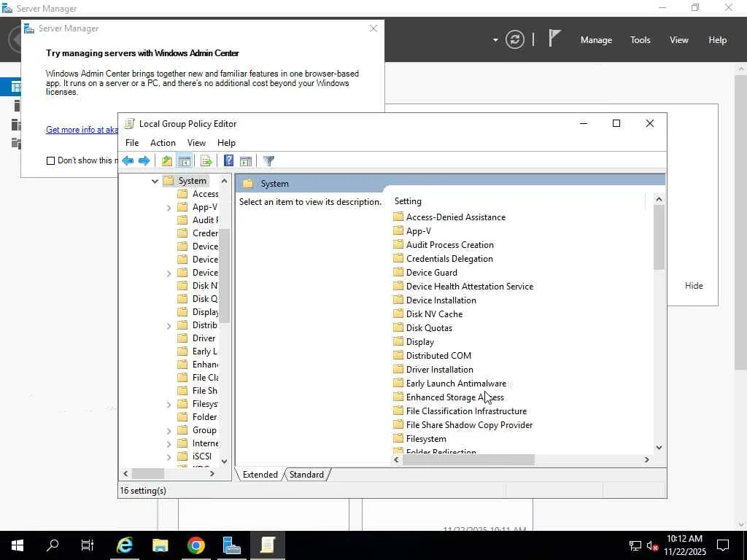Viewport: 747px width, 560px height.
Task: Select the Dashboard icon in Server Manager sidebar
Action: click(16, 87)
